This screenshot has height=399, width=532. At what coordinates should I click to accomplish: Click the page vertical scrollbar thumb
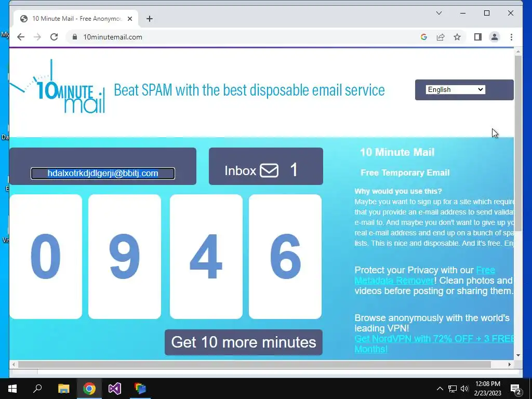[x=518, y=144]
